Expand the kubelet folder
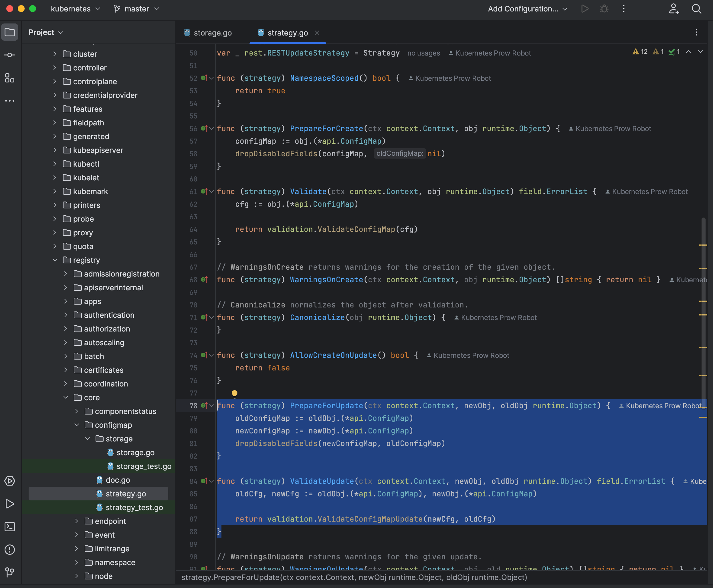This screenshot has height=588, width=713. click(x=55, y=177)
